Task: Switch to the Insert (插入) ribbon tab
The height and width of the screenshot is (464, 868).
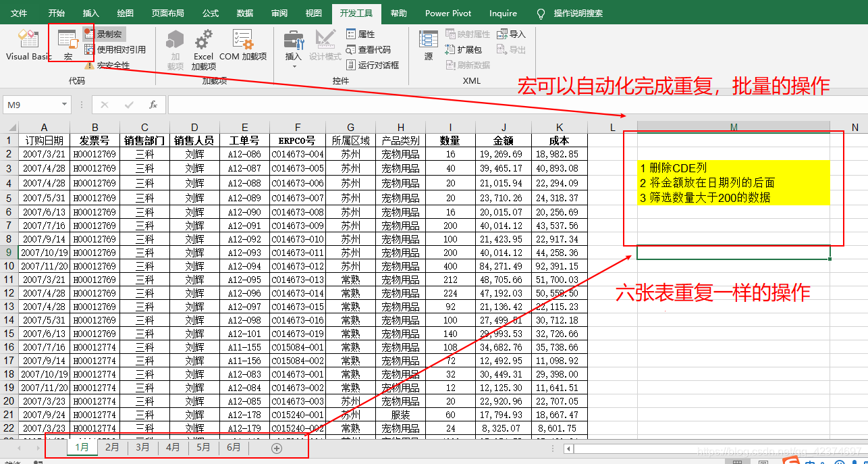Action: (x=90, y=13)
